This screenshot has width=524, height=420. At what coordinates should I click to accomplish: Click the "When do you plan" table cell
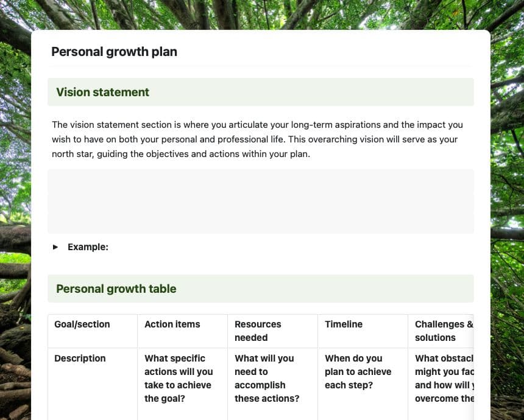click(358, 371)
